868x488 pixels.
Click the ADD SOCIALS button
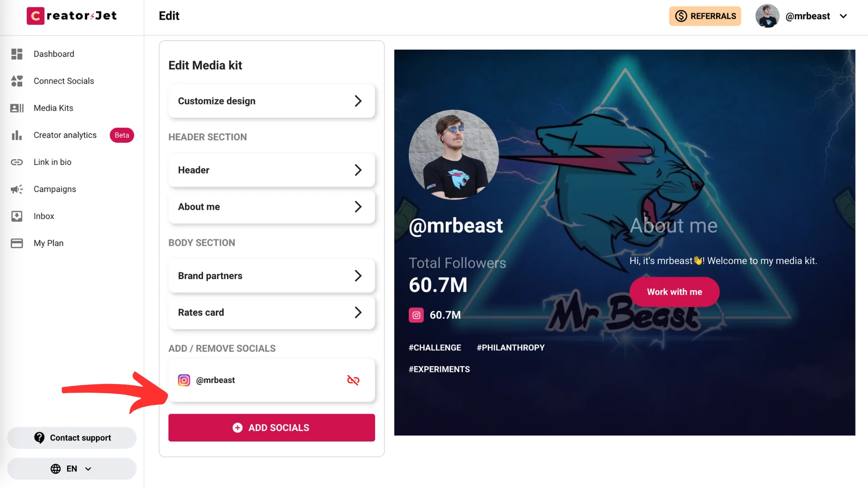pyautogui.click(x=271, y=427)
